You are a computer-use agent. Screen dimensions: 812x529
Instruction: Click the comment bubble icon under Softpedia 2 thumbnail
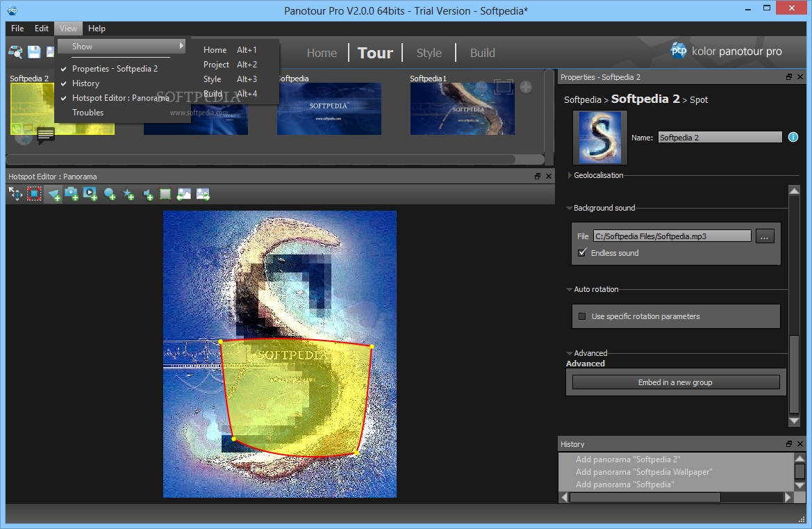(x=46, y=136)
